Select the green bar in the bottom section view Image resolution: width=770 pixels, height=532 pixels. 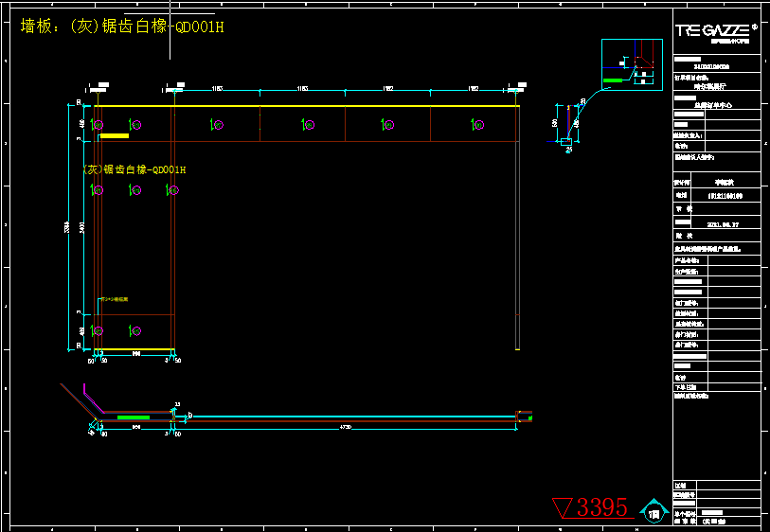tap(133, 417)
